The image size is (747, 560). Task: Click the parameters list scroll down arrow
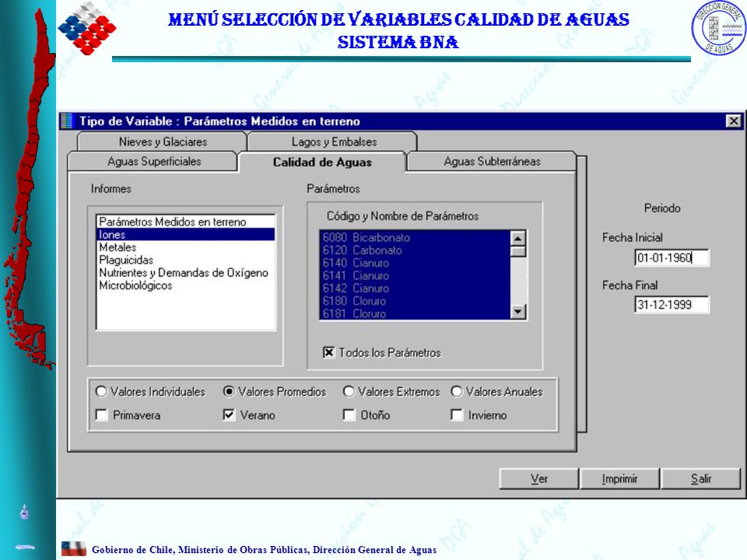[517, 312]
